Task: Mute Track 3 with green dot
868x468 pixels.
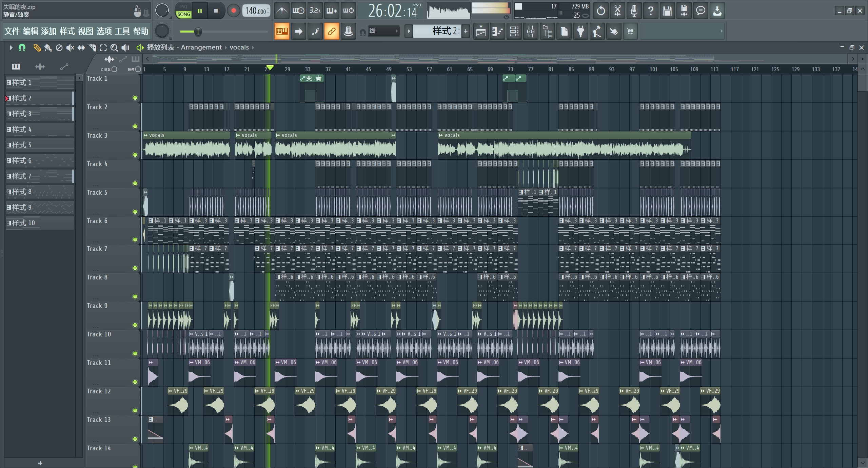Action: pos(135,155)
